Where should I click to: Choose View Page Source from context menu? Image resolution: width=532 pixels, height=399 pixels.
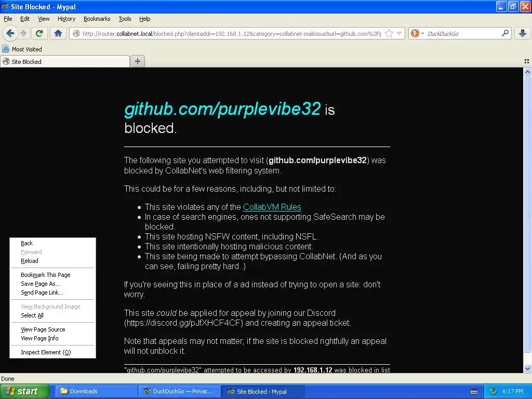pyautogui.click(x=52, y=329)
